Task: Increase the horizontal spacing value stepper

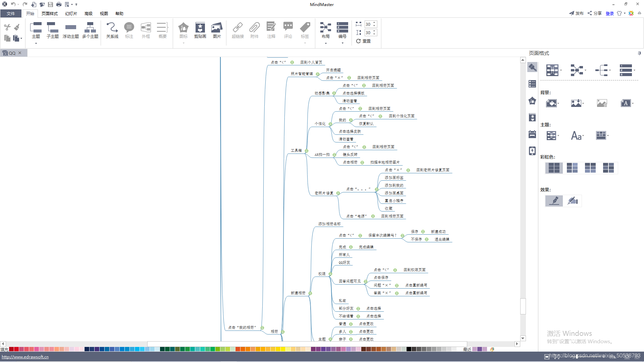Action: pos(374,23)
